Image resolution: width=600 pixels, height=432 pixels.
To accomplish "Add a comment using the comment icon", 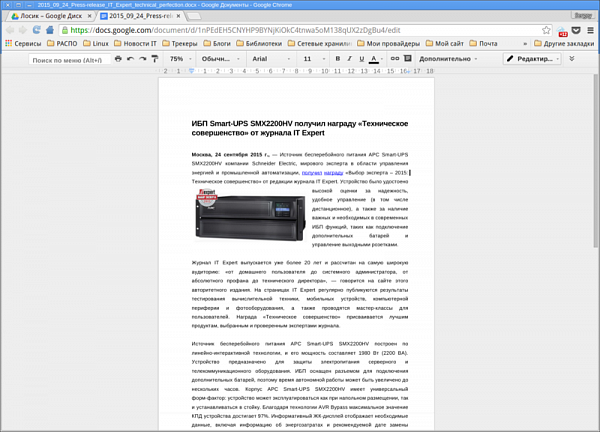I will pos(408,59).
